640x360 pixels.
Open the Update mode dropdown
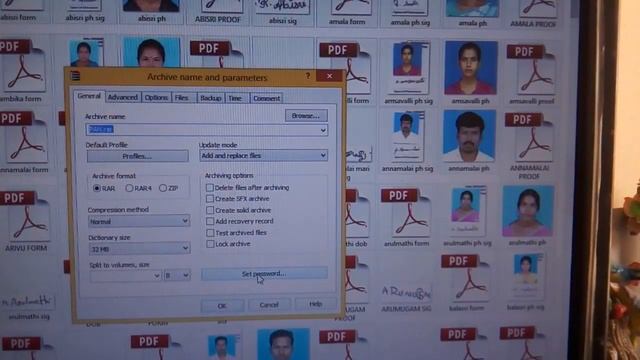(x=263, y=156)
